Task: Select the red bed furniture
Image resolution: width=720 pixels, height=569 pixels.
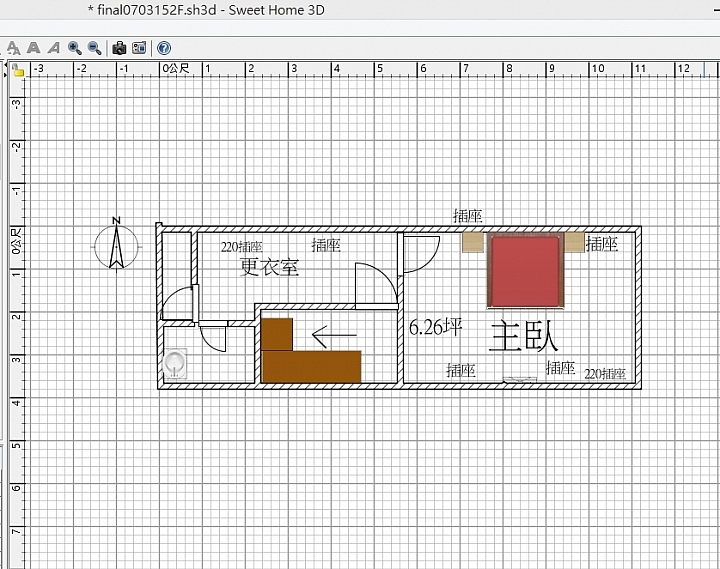Action: point(525,270)
